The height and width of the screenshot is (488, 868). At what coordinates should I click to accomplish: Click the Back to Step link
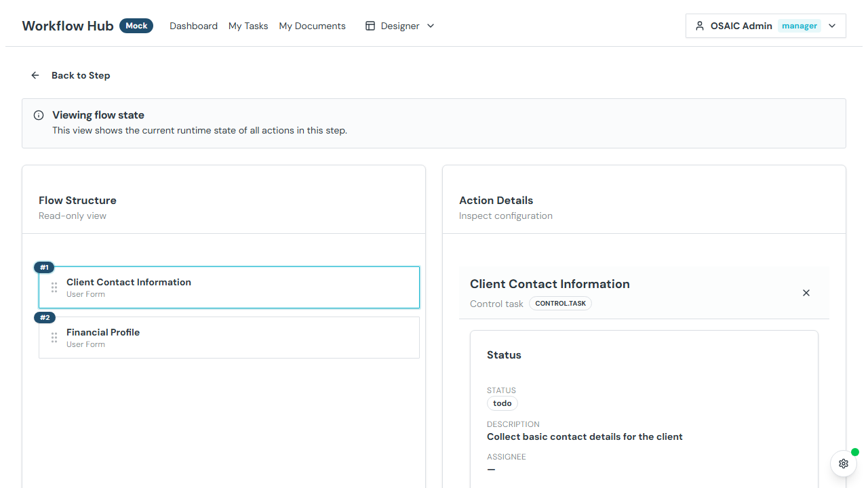click(81, 75)
